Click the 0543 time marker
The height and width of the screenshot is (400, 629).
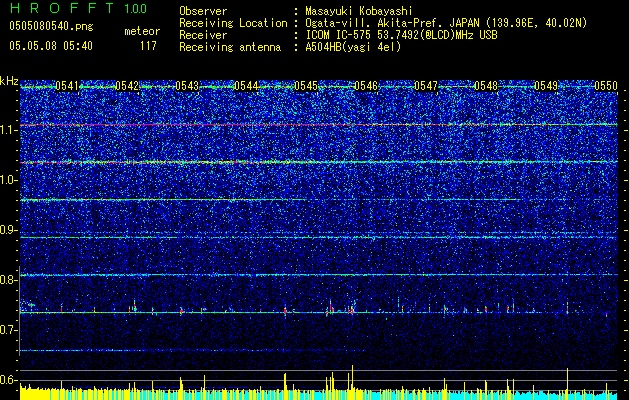187,86
